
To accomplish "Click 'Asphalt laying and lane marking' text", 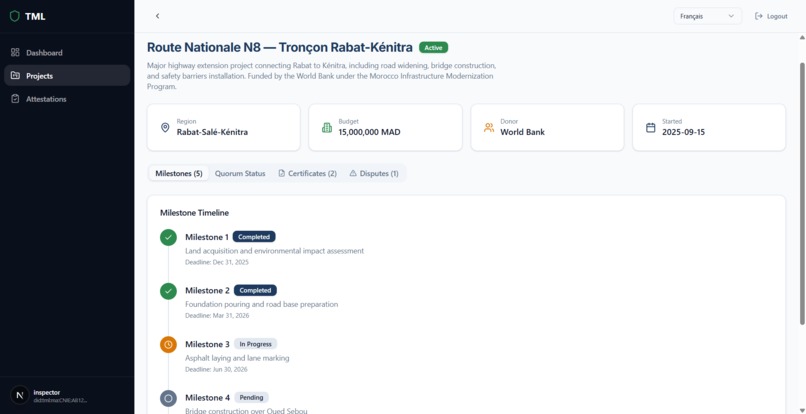I will (x=237, y=358).
